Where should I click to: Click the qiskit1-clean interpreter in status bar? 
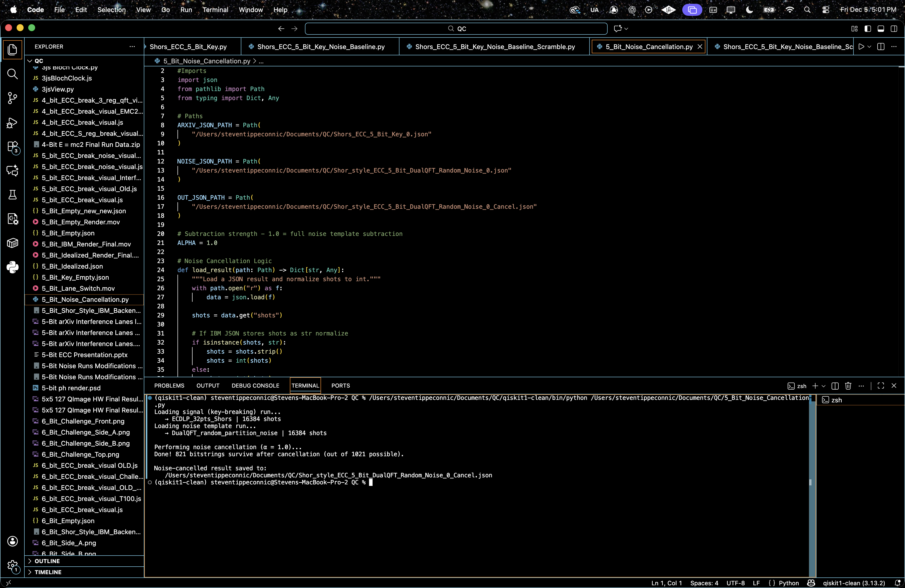click(x=854, y=583)
